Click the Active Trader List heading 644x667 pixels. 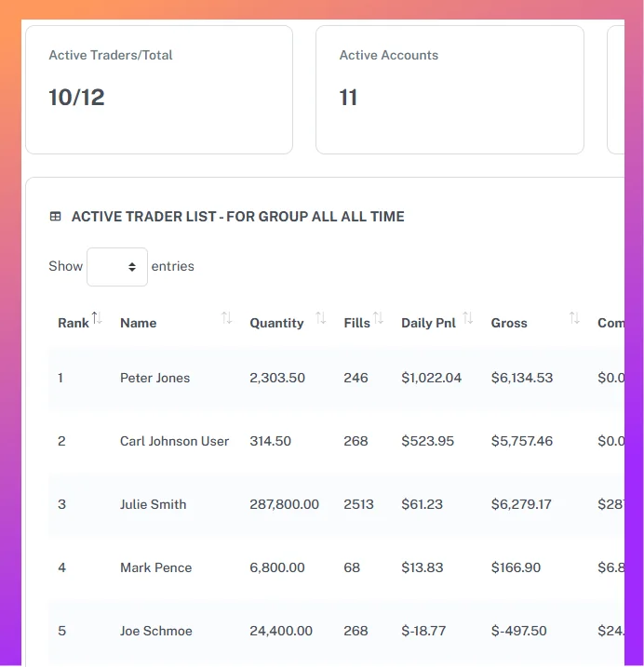click(x=237, y=217)
